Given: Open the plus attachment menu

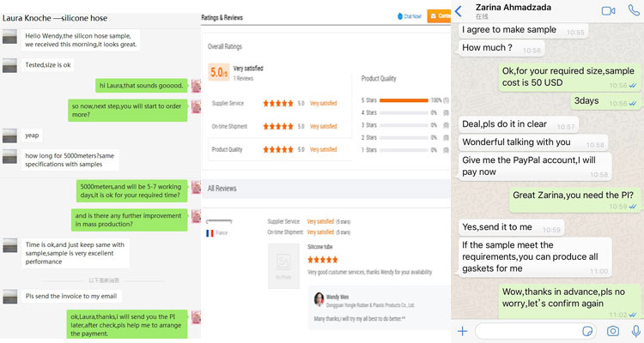Looking at the screenshot, I should [x=463, y=330].
